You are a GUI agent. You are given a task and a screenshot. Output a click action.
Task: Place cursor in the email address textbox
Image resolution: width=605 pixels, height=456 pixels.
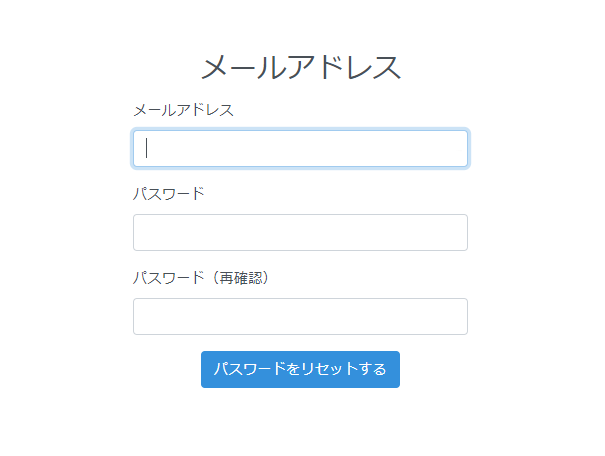point(300,149)
